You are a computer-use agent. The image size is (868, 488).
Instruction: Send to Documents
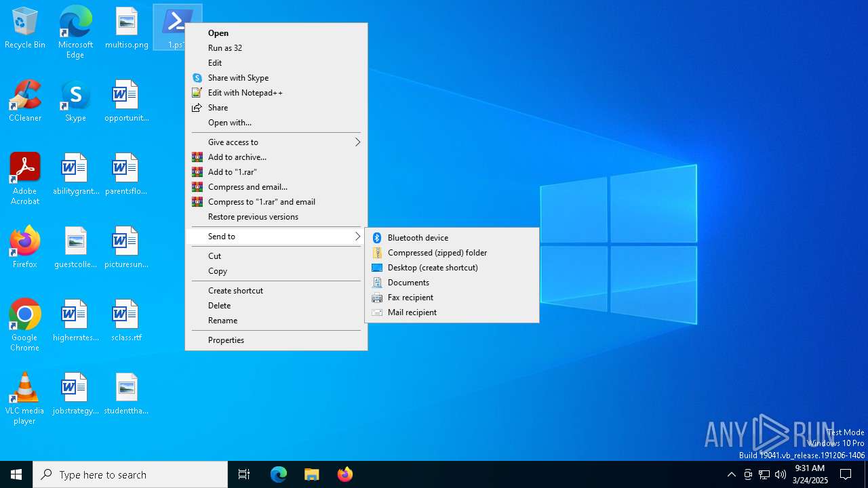(452, 283)
